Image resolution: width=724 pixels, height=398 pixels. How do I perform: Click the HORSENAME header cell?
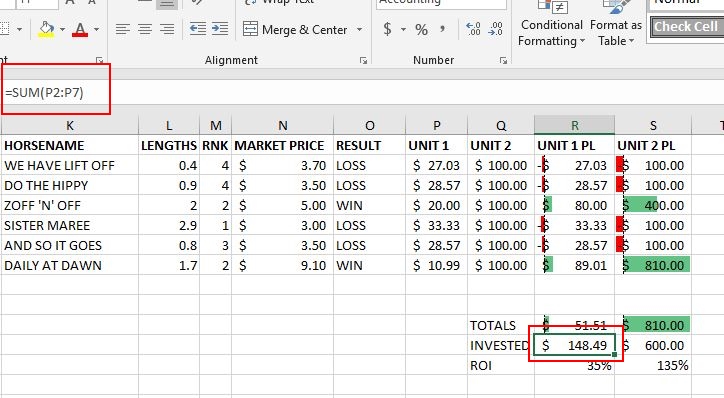pyautogui.click(x=70, y=145)
